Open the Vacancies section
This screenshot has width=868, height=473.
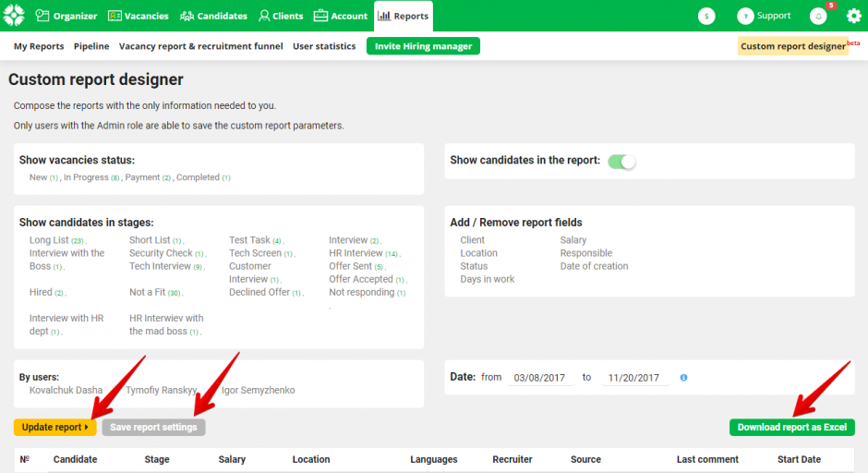[139, 16]
